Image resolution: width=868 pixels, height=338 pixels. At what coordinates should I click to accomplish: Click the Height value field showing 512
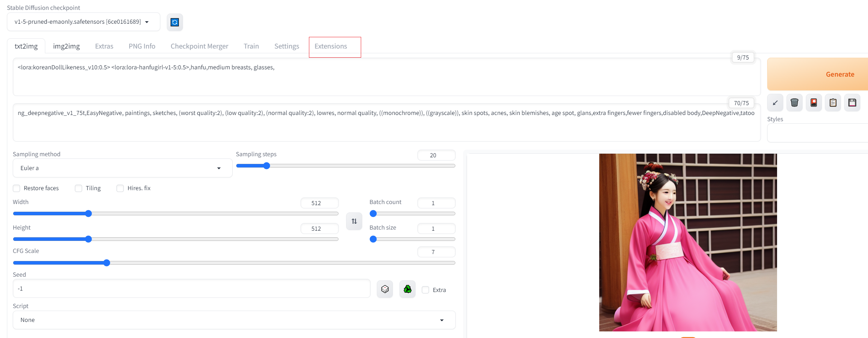pyautogui.click(x=320, y=228)
